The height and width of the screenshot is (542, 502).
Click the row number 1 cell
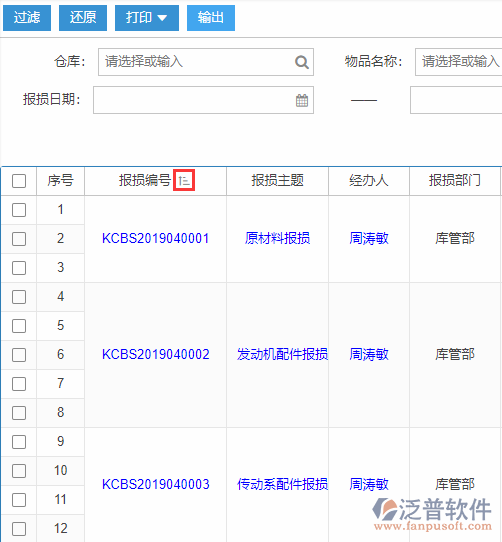point(61,209)
